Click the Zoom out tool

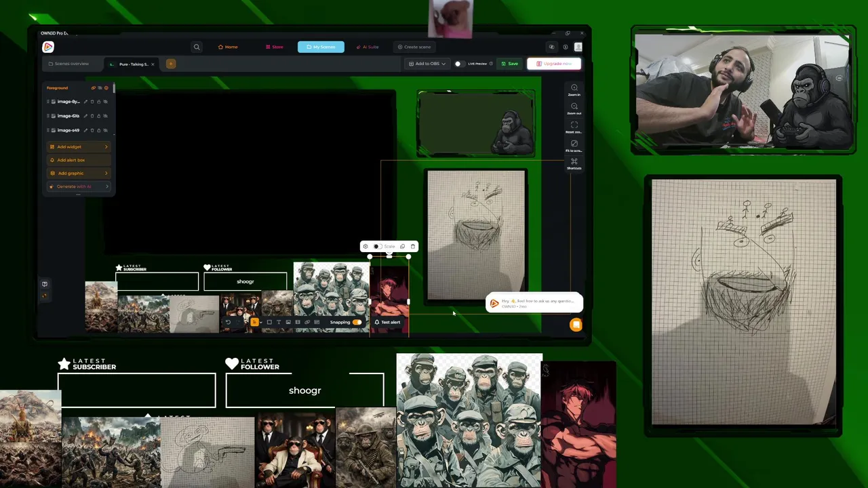pyautogui.click(x=574, y=108)
